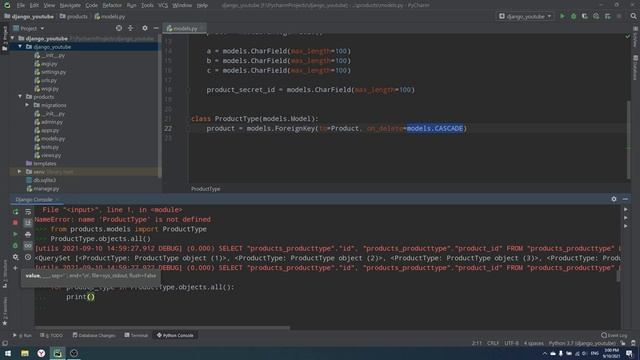Open console settings gear-wrench icon

tap(16, 257)
